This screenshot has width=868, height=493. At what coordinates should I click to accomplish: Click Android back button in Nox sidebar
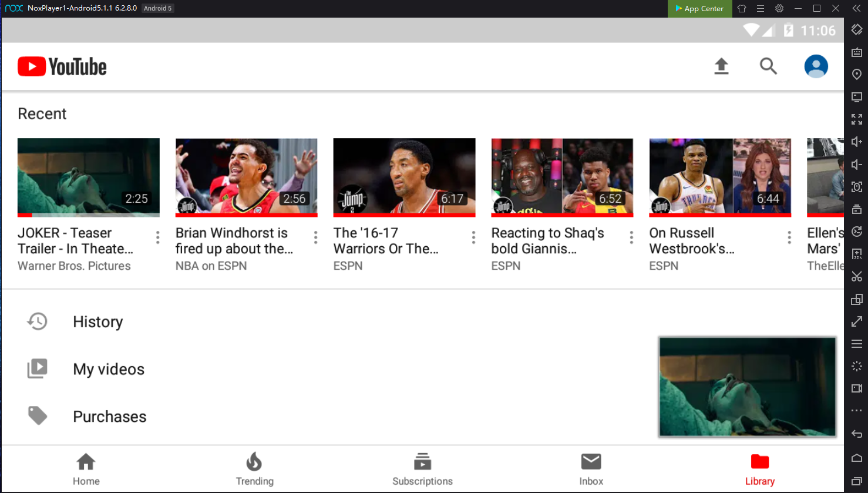click(857, 434)
